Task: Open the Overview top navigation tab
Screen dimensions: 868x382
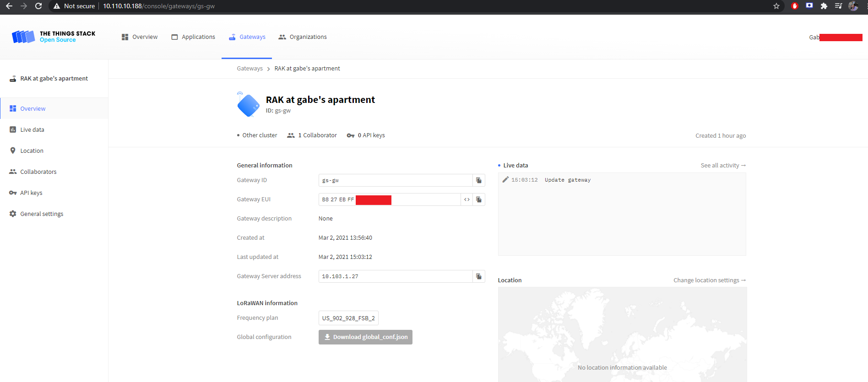Action: [140, 37]
